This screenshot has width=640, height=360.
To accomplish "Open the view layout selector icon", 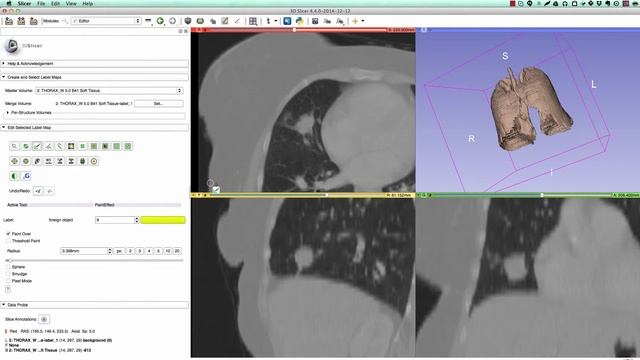I will point(253,21).
